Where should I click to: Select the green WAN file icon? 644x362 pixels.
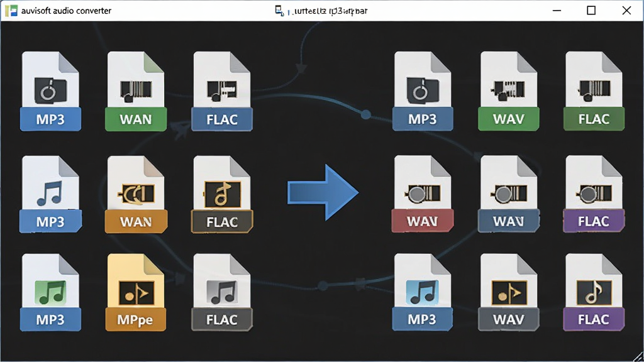[136, 91]
